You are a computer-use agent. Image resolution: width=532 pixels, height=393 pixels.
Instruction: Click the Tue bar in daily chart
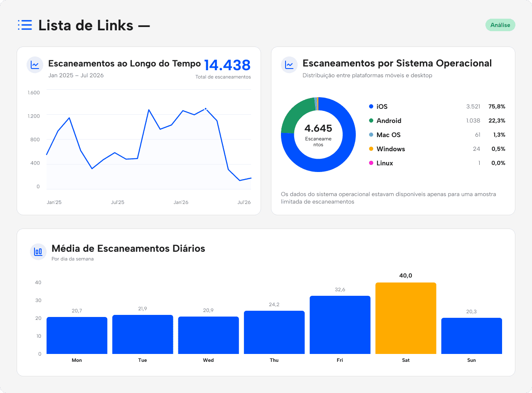tap(143, 334)
